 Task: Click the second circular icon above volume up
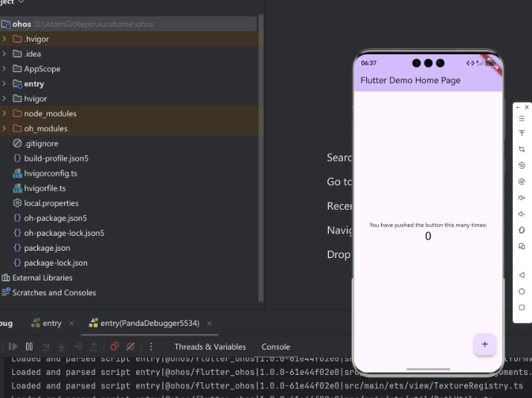(x=522, y=182)
